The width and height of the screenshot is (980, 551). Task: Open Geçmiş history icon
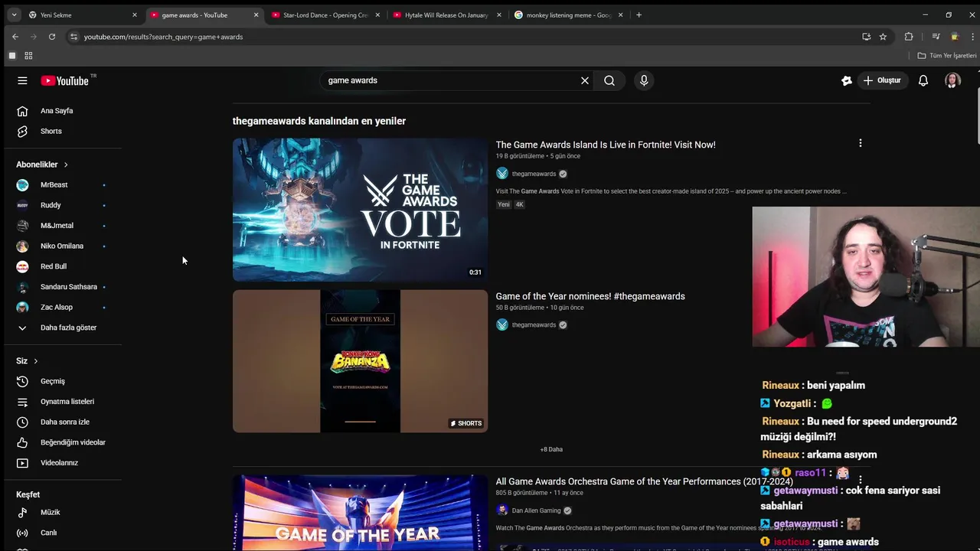(22, 381)
